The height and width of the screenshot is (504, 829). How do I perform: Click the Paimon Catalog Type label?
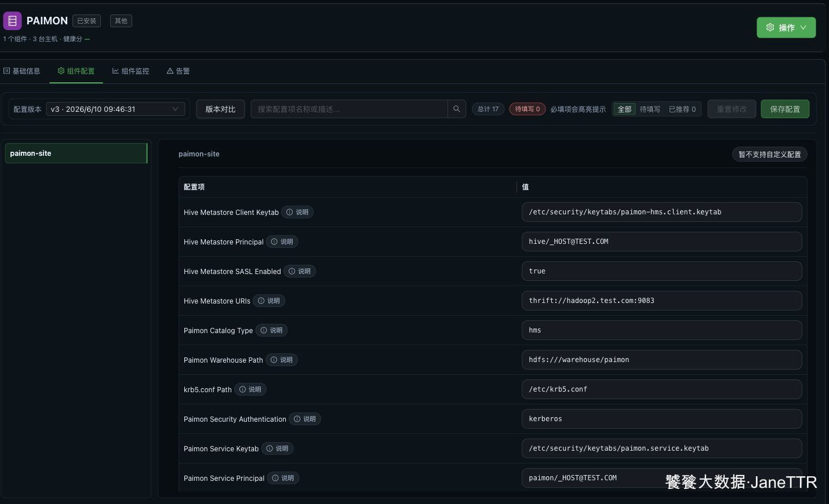click(218, 331)
